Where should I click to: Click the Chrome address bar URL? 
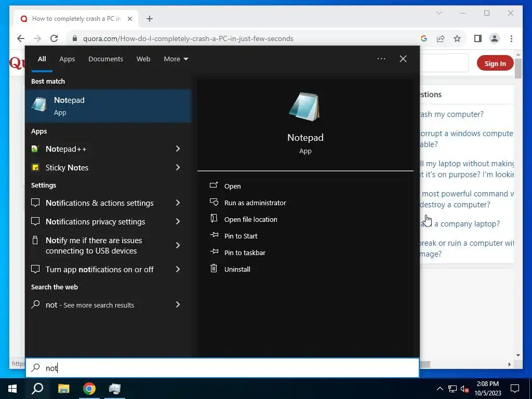pyautogui.click(x=188, y=38)
